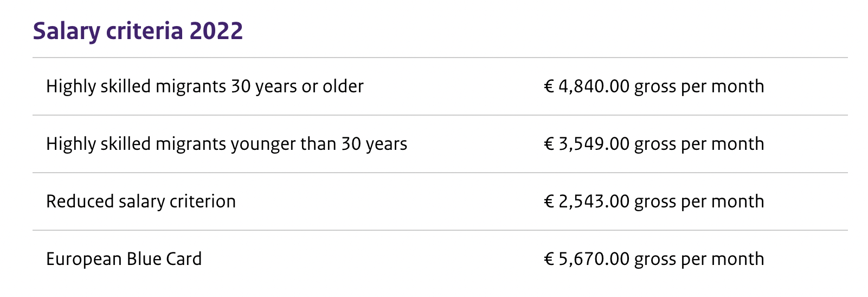Click "gross per month" in the European Blue Card row

pos(699,260)
